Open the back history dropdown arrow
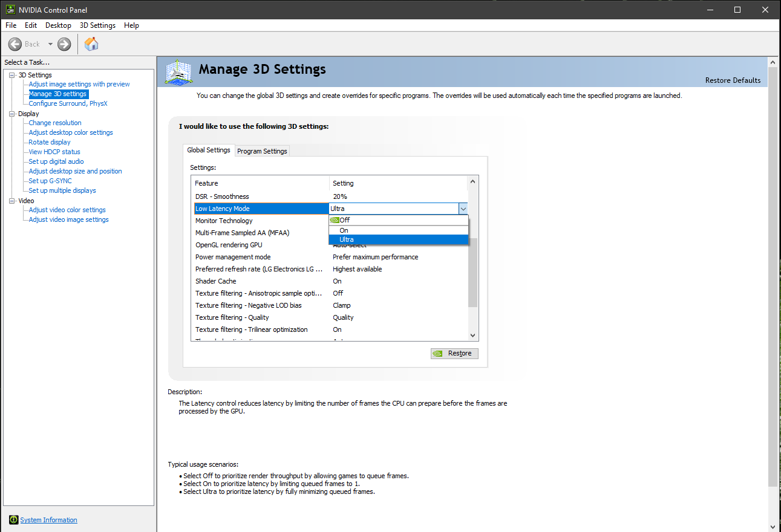Viewport: 781px width, 532px height. click(50, 44)
